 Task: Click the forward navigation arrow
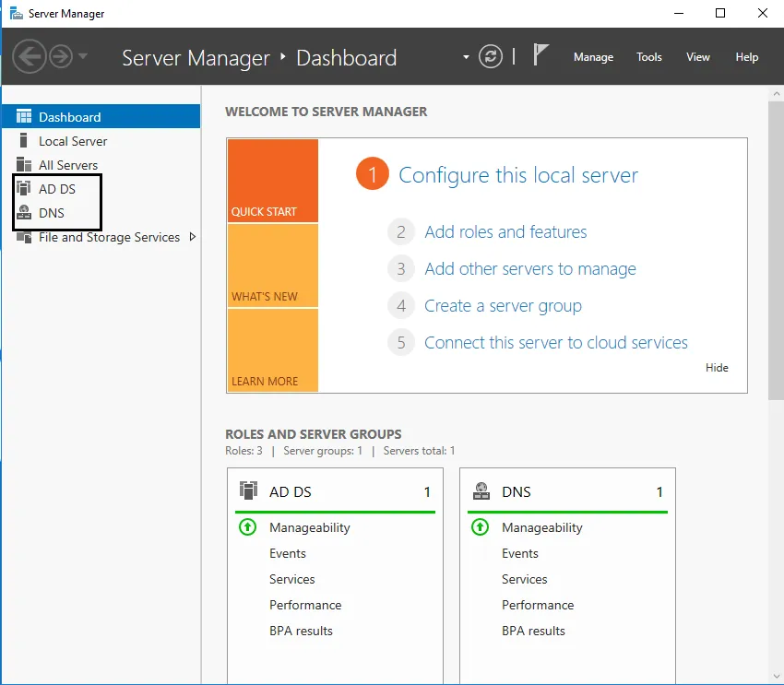[61, 56]
